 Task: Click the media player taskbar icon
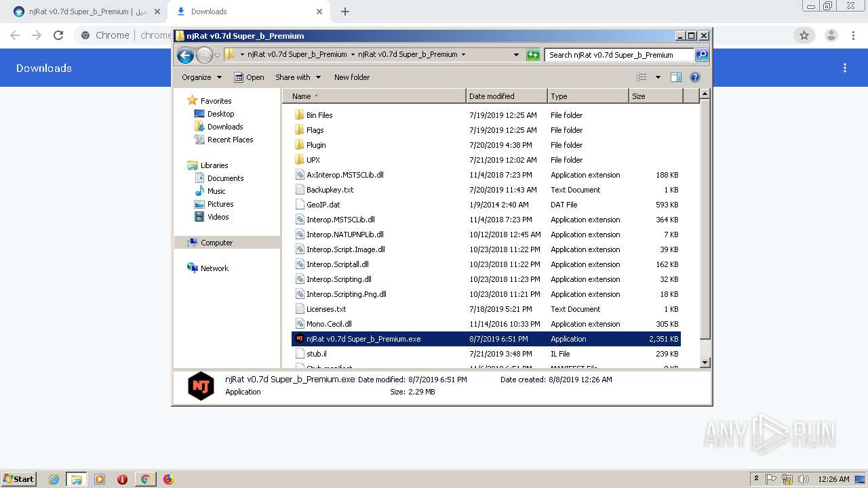tap(99, 479)
